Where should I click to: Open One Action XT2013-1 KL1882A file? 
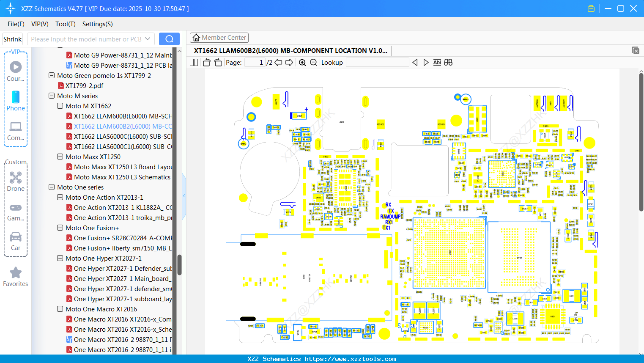(119, 208)
